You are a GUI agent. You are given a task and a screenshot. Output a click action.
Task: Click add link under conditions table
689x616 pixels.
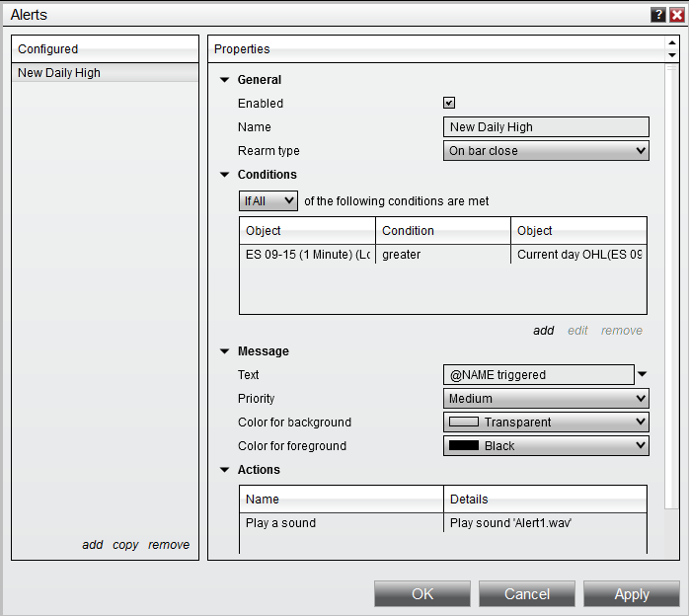(x=543, y=331)
